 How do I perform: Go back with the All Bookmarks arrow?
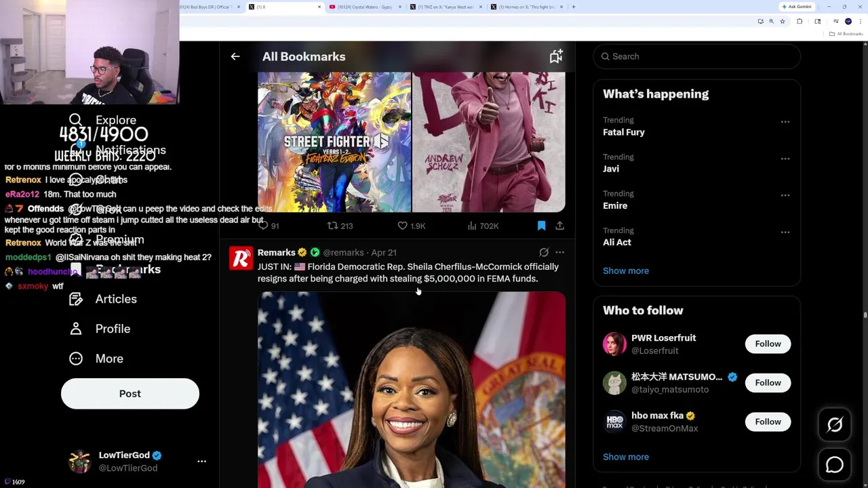pos(235,57)
